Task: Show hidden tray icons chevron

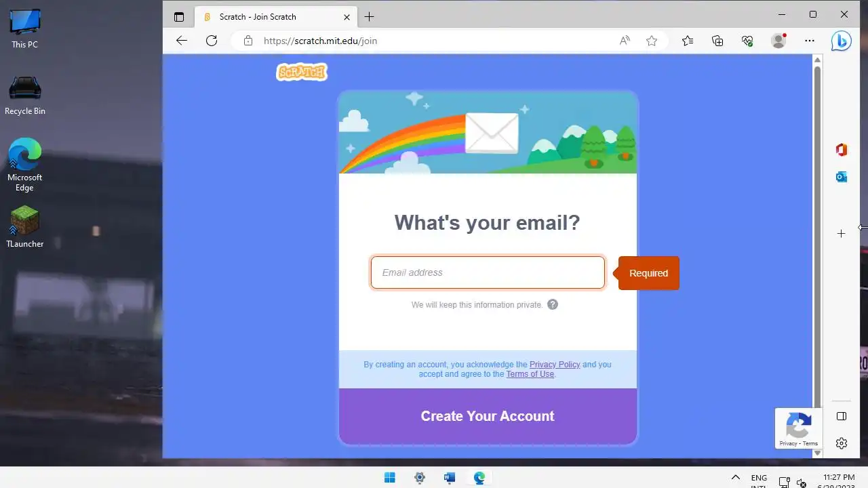Action: (735, 478)
